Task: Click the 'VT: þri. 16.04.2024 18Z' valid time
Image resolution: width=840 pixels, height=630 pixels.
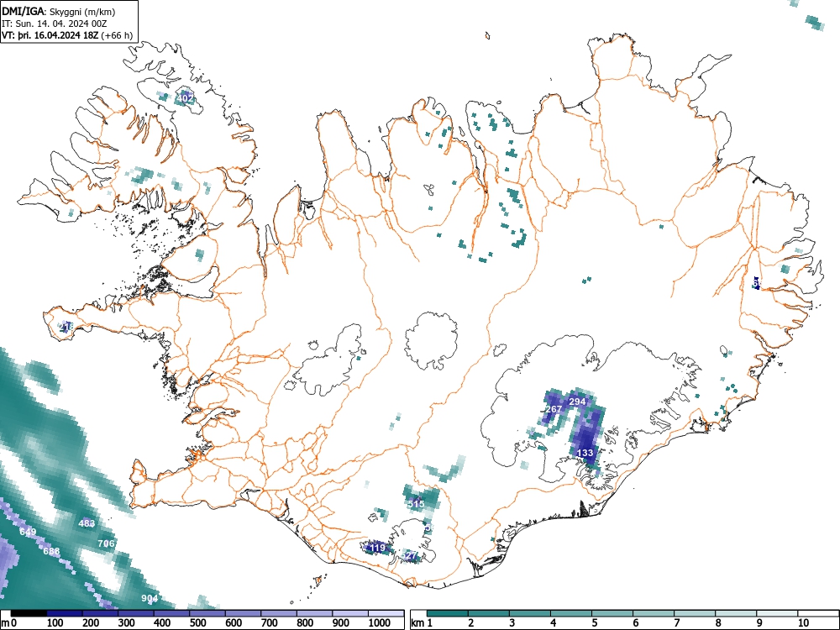Action: tap(50, 35)
